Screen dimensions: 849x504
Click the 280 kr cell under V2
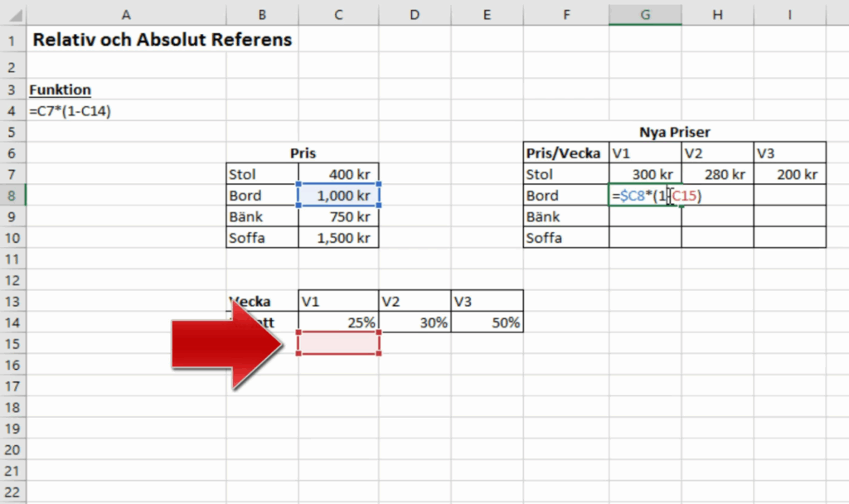pyautogui.click(x=717, y=174)
